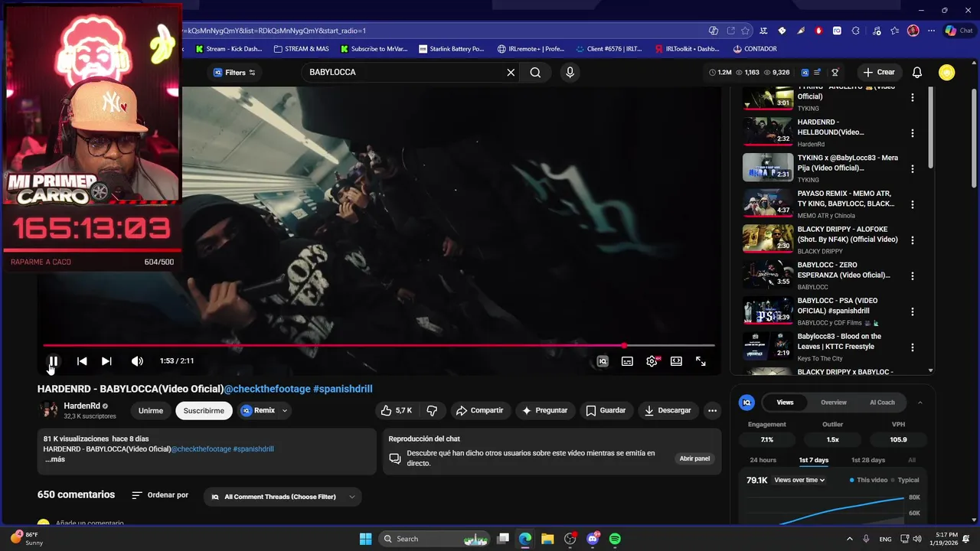Go to previous video in player
980x551 pixels.
(x=82, y=361)
